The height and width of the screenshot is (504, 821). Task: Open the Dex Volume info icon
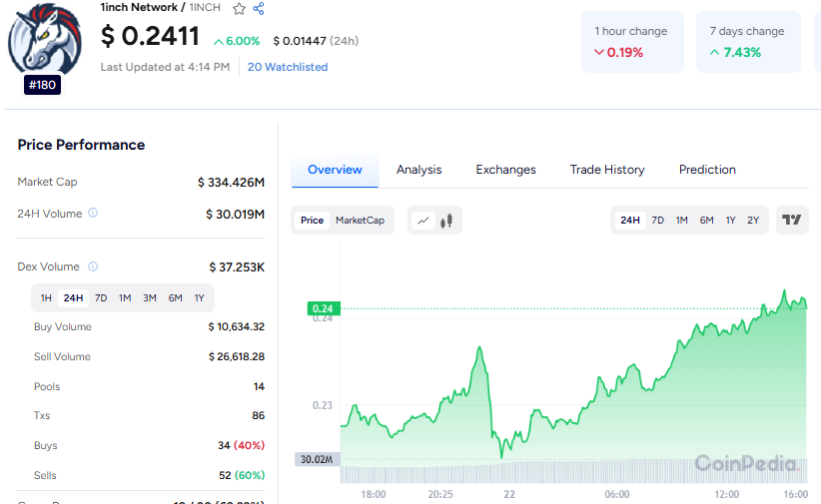[x=93, y=266]
